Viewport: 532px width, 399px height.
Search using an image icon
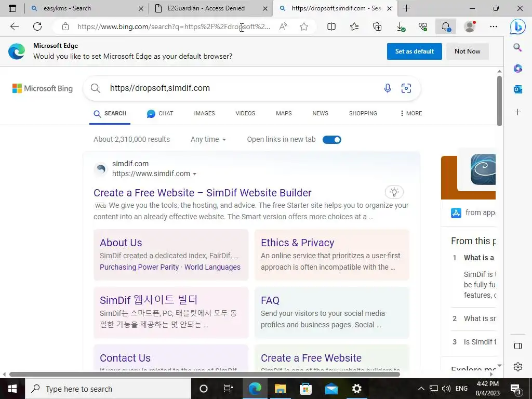[x=406, y=88]
